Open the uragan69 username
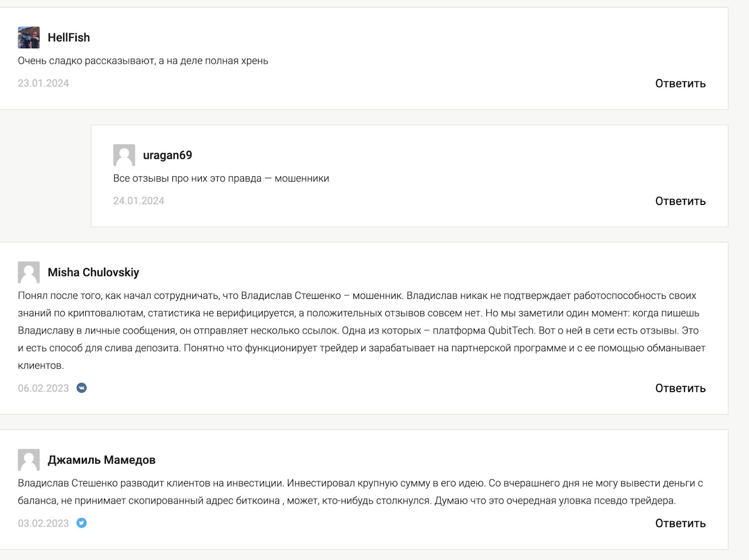The height and width of the screenshot is (560, 749). pyautogui.click(x=168, y=155)
